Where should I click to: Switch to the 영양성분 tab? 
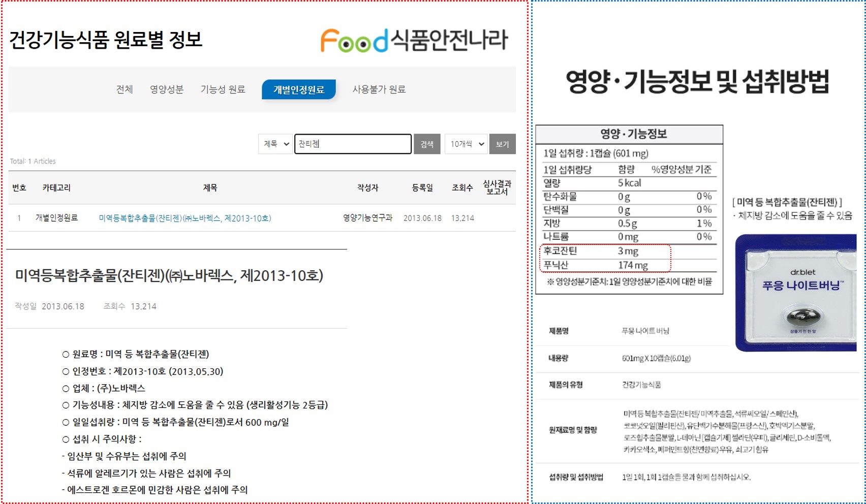pyautogui.click(x=167, y=89)
